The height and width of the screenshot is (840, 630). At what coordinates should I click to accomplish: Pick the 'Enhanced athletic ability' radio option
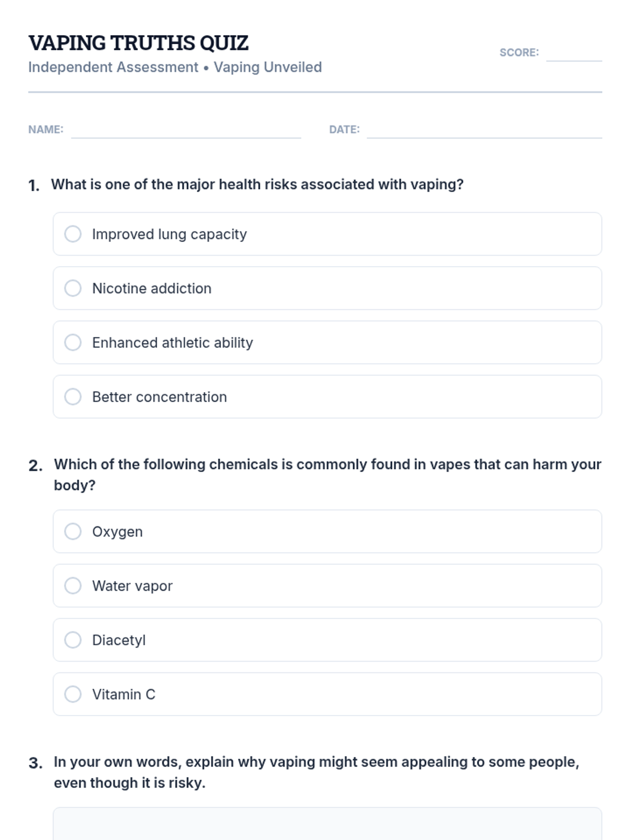pos(73,342)
